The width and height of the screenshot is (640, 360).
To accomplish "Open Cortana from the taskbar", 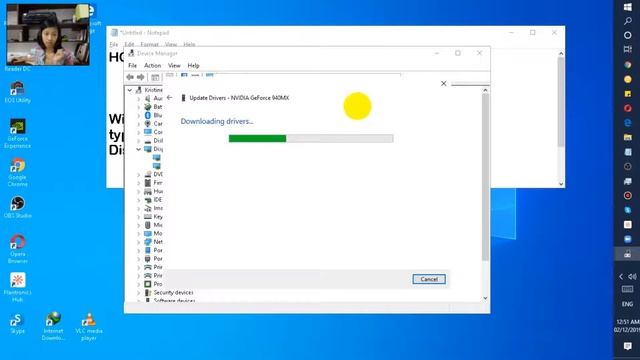I will pos(627,36).
